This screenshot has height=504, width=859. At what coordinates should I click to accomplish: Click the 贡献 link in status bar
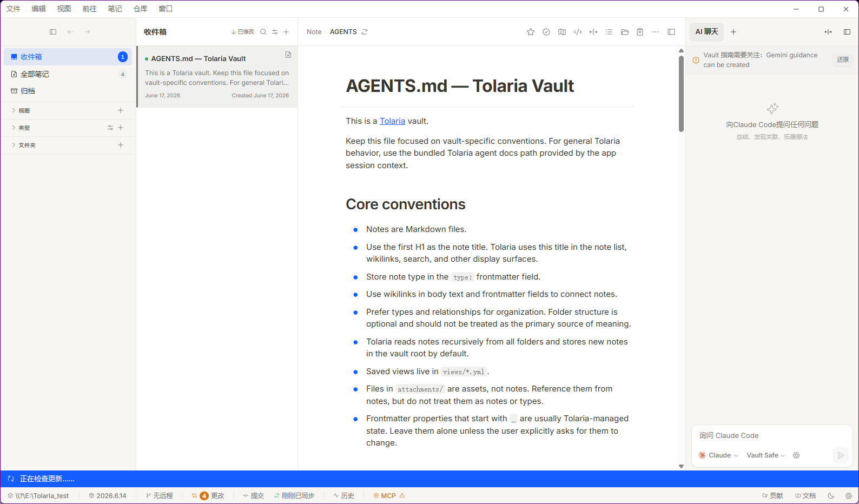click(x=772, y=495)
